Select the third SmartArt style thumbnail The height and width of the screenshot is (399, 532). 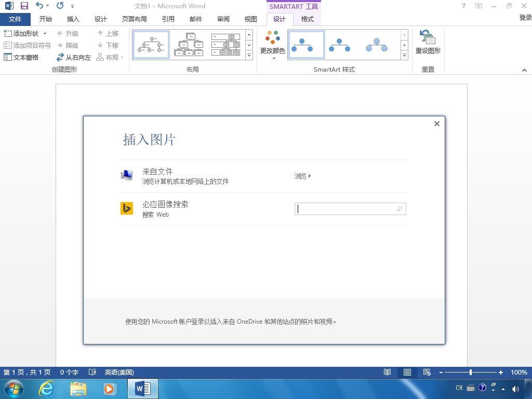(x=377, y=45)
